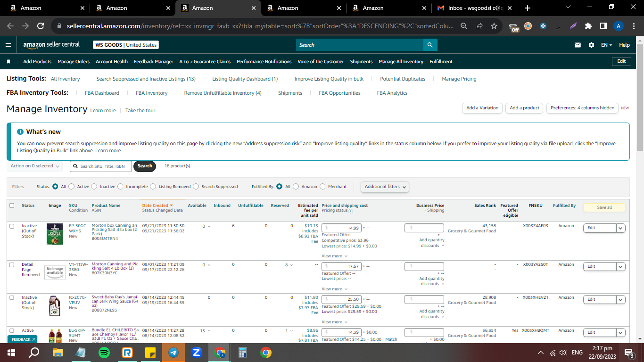The height and width of the screenshot is (362, 644).
Task: Expand Reserved 8 details for Morton Canning row
Action: point(289,265)
